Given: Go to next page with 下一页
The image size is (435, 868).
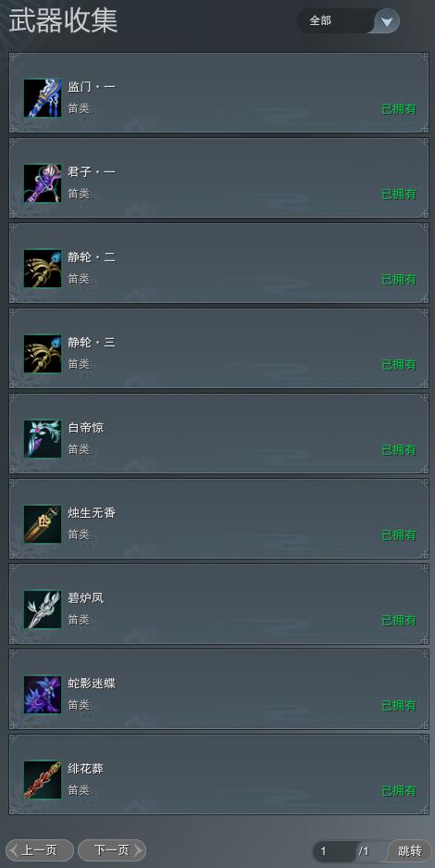Looking at the screenshot, I should click(x=112, y=850).
